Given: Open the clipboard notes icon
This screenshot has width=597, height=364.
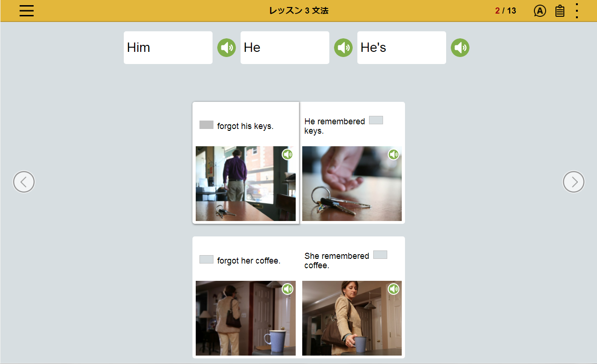Looking at the screenshot, I should tap(560, 11).
